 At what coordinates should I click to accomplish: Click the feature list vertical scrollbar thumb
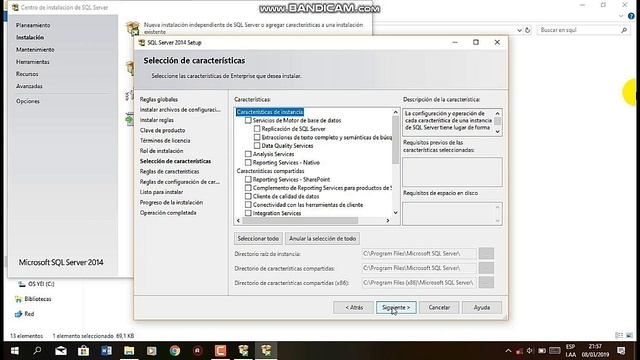coord(396,140)
